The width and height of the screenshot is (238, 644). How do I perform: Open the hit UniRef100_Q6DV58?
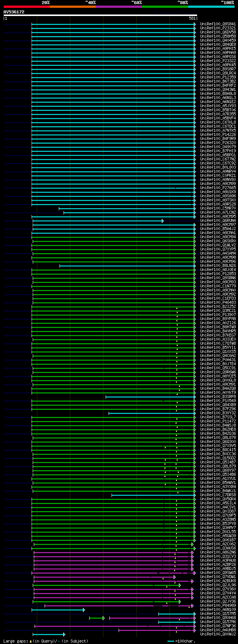pos(218,32)
